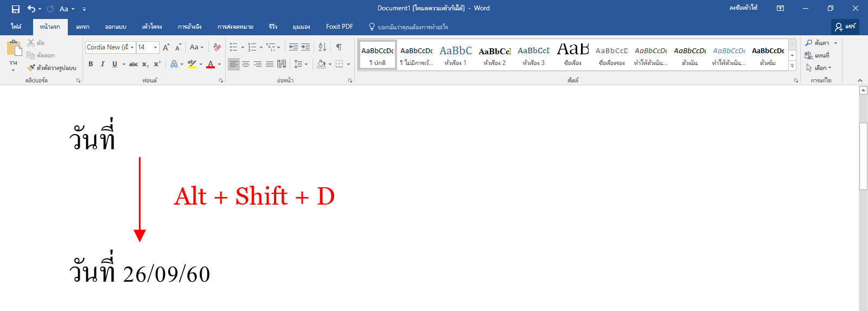Select the Format Painter brush icon
This screenshot has width=868, height=311.
coord(31,68)
